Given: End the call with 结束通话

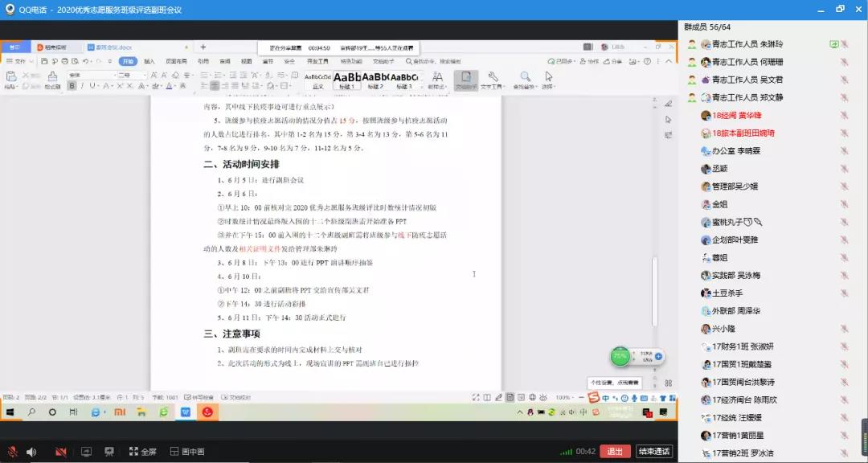Looking at the screenshot, I should (653, 452).
